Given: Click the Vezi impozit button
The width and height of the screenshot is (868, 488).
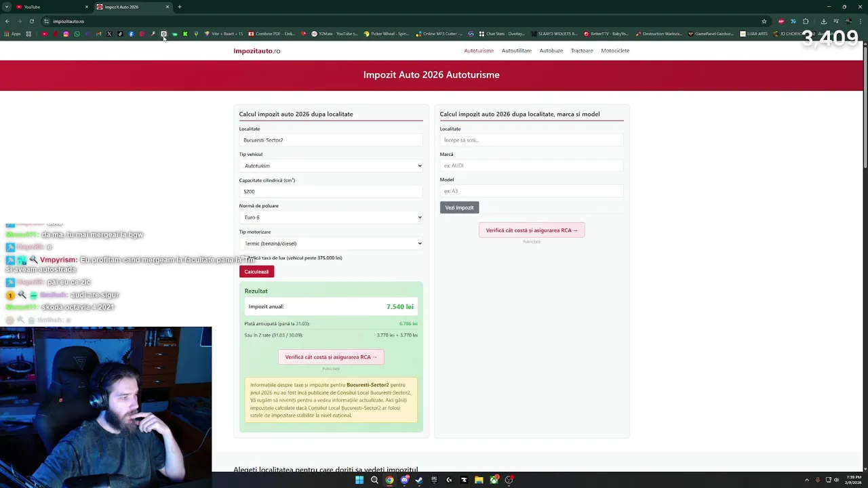Looking at the screenshot, I should click(x=459, y=207).
